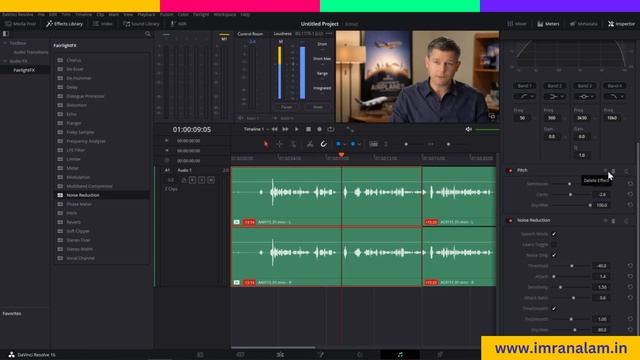640x360 pixels.
Task: Toggle the Inspector panel
Action: tap(621, 24)
